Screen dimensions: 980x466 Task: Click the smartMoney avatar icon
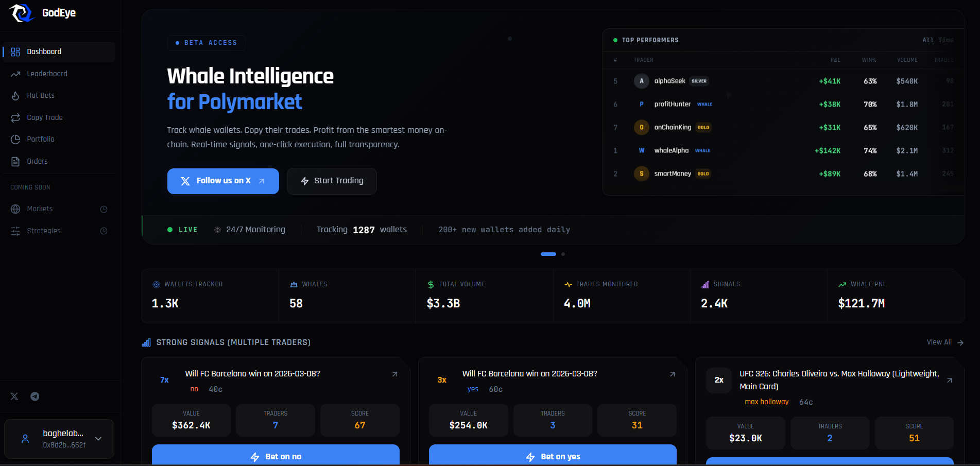(642, 174)
